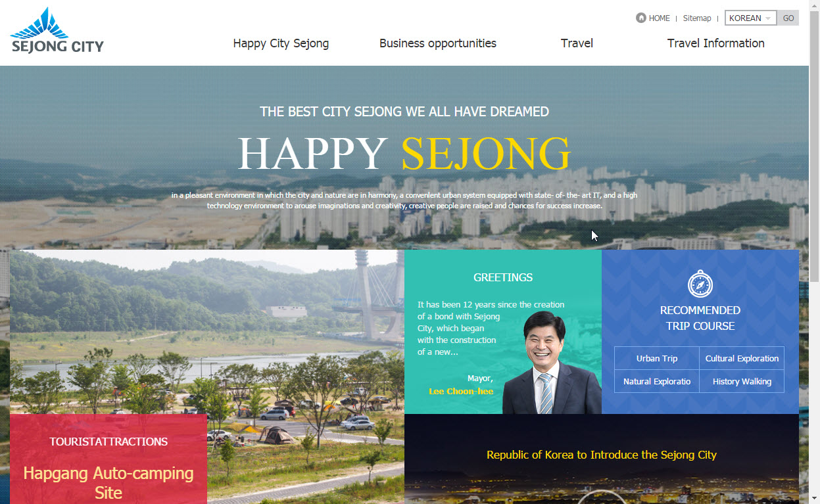Open the KOREAN language dropdown
Screen dimensions: 820x504
click(751, 18)
